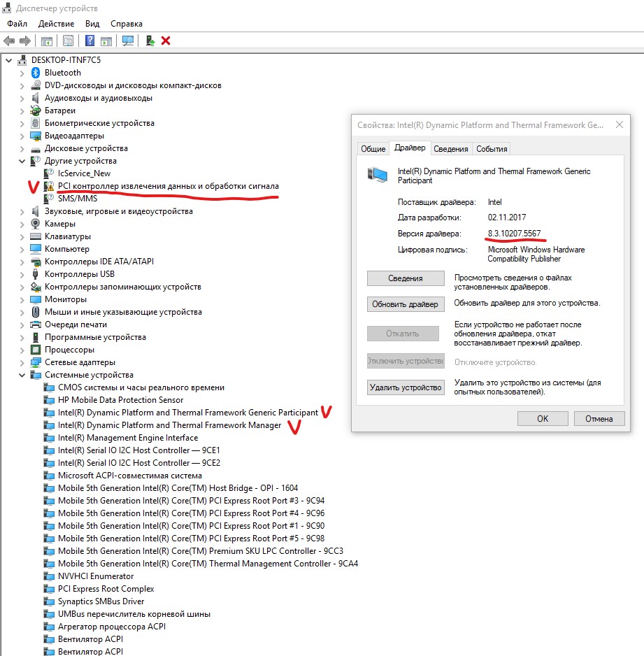Click the Help question-mark toolbar icon

click(90, 41)
